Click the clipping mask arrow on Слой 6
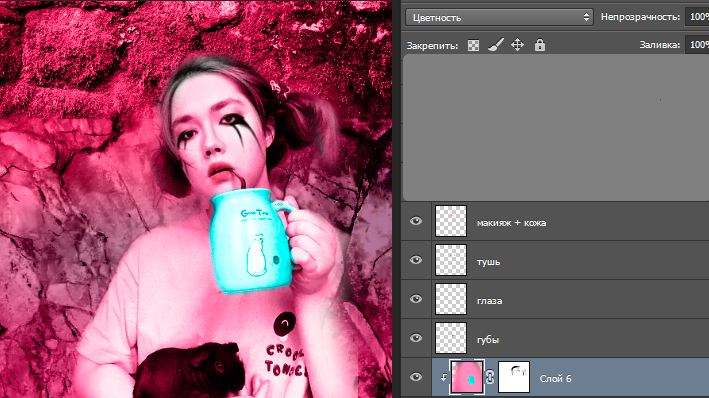Screen dimensions: 709x398 coord(444,377)
